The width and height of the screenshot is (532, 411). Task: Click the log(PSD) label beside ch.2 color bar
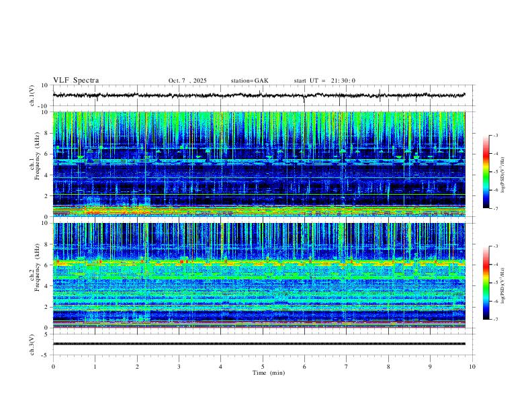[503, 286]
